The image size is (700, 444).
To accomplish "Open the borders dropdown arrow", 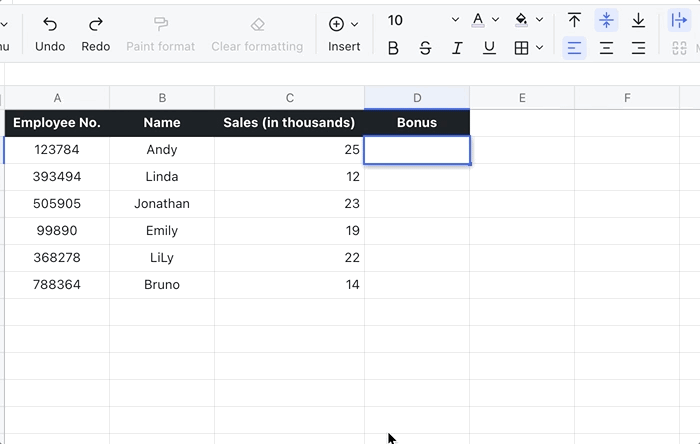I will coord(540,48).
